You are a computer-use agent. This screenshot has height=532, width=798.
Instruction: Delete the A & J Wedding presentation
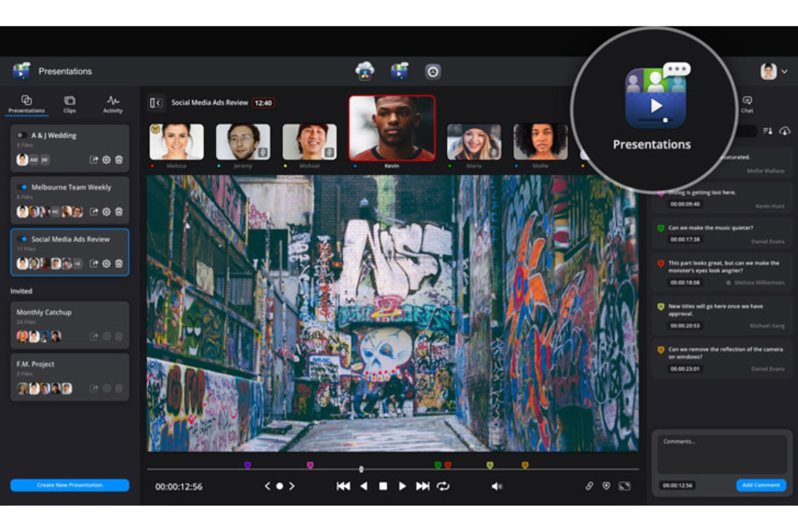pos(119,160)
